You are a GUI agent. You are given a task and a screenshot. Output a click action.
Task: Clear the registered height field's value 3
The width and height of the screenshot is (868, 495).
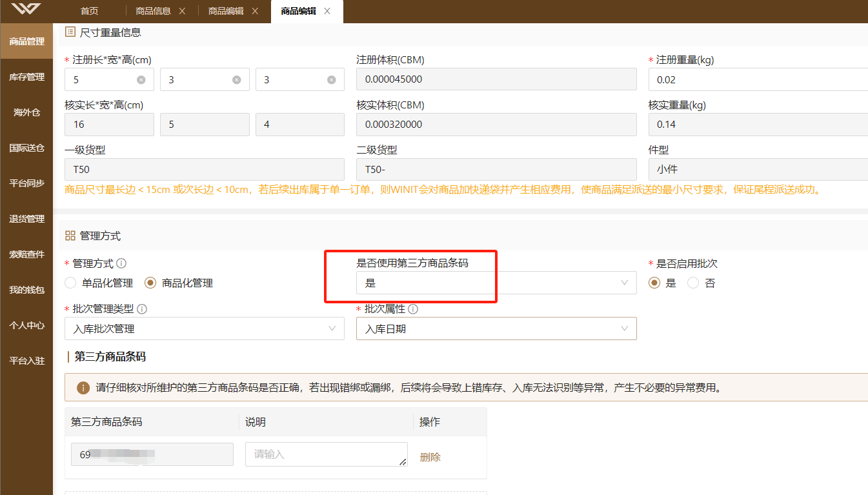coord(332,80)
